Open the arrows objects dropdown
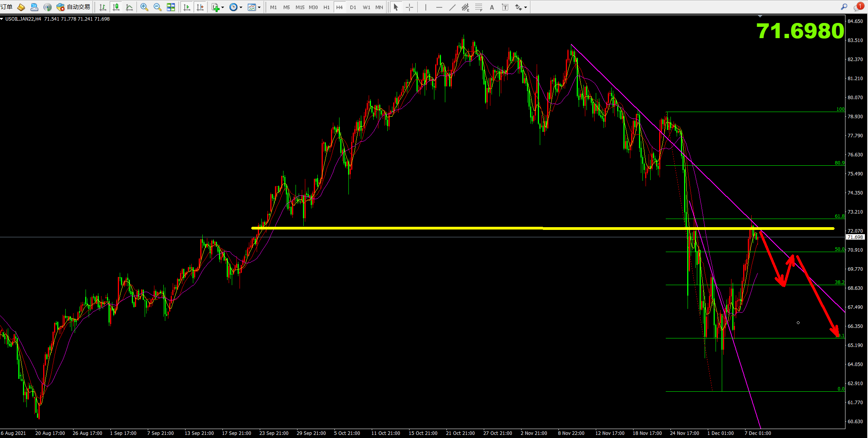Viewport: 868px width, 438px height. pyautogui.click(x=525, y=7)
